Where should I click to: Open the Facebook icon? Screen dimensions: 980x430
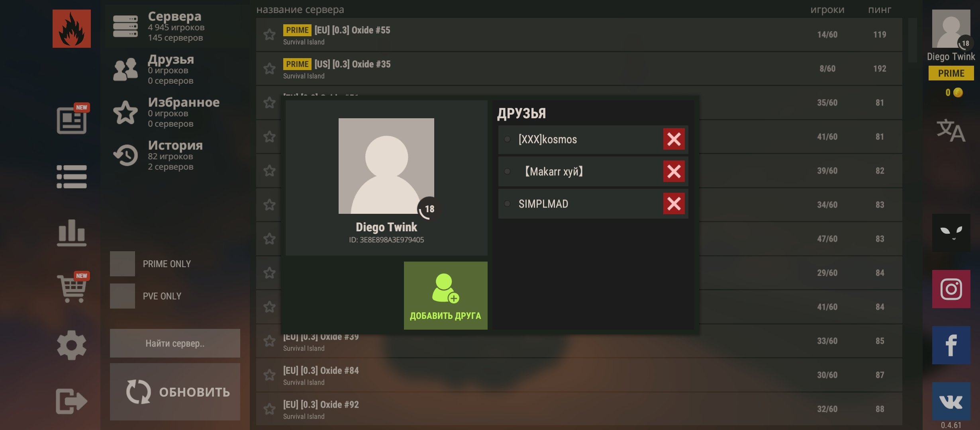[951, 345]
